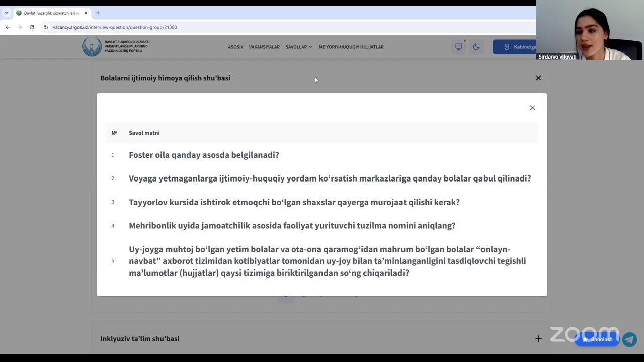Screen dimensions: 644x362
Task: Click the 'Savol matni' column header
Action: (x=144, y=133)
